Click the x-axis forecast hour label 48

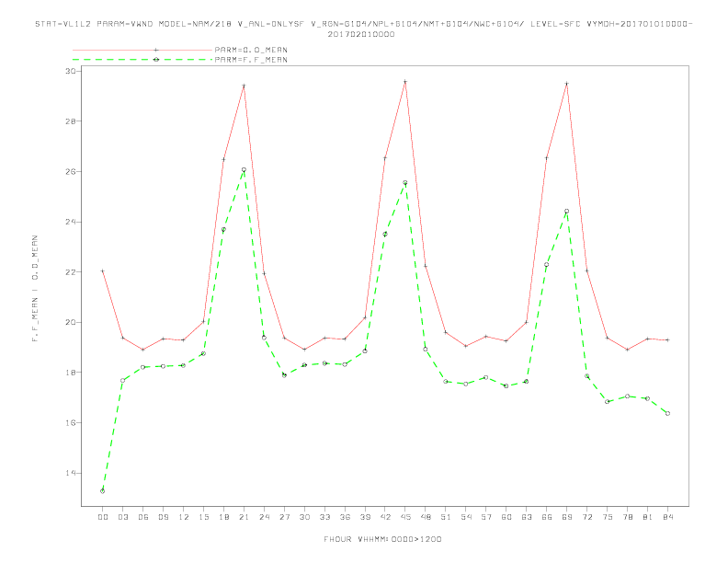(426, 517)
